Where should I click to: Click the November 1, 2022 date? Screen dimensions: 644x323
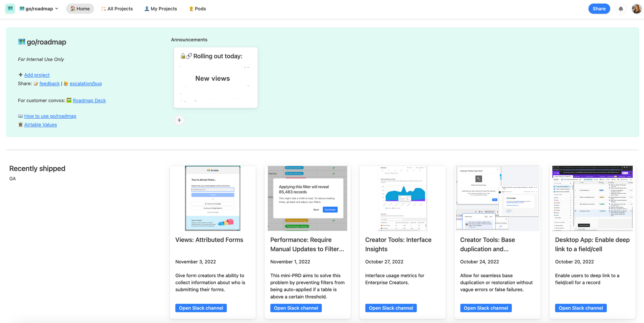click(290, 262)
